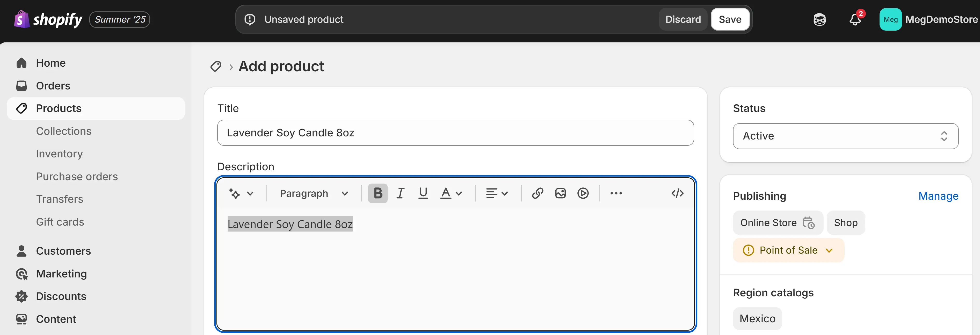
Task: Open the text color picker
Action: tap(451, 193)
